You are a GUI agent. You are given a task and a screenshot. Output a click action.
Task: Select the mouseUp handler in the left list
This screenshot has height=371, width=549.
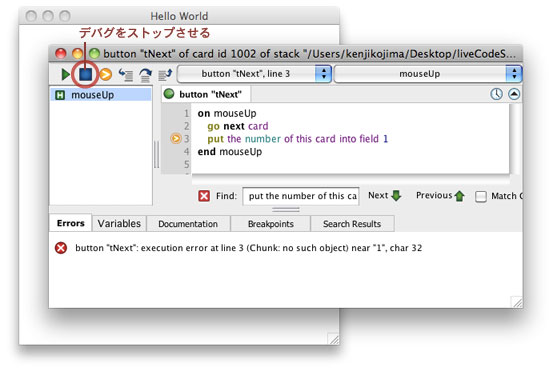(101, 95)
